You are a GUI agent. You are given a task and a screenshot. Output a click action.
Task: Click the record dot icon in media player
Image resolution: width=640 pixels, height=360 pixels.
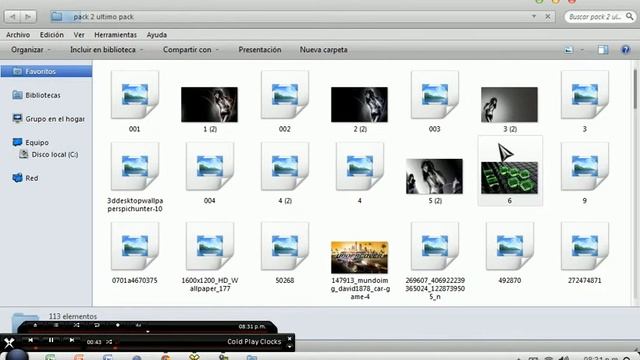click(x=118, y=325)
